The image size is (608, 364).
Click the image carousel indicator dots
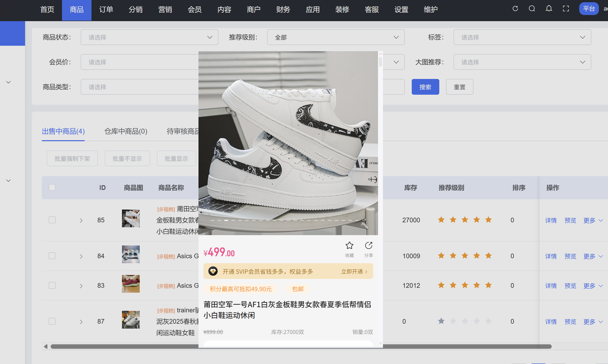tap(288, 220)
